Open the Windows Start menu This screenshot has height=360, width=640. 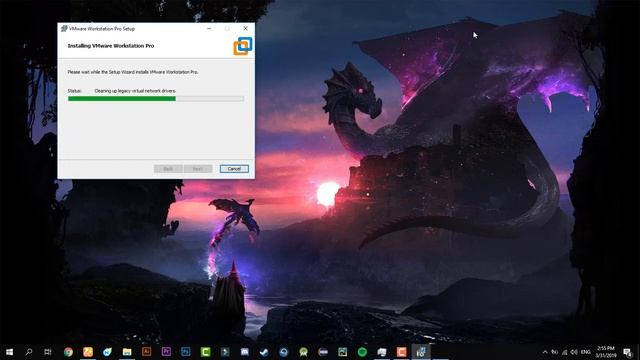9,352
